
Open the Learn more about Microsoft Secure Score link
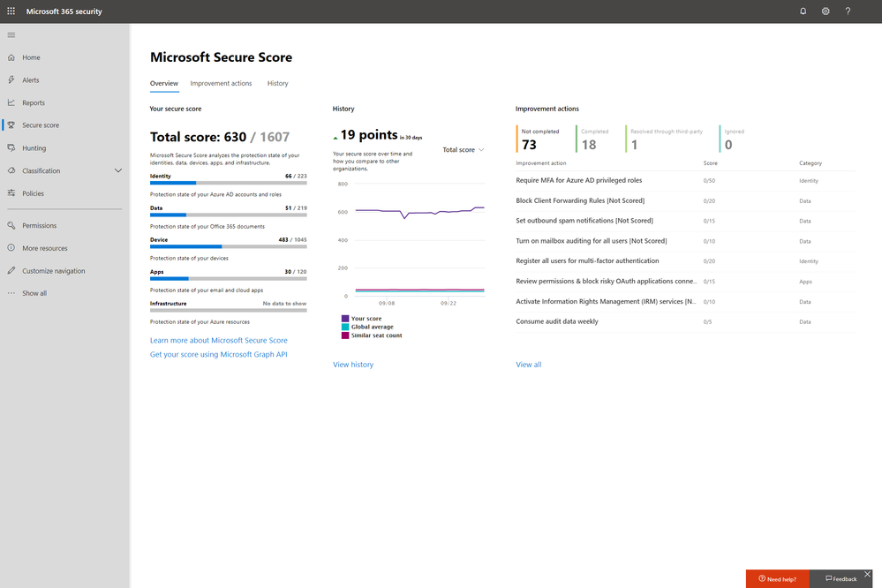pyautogui.click(x=218, y=341)
